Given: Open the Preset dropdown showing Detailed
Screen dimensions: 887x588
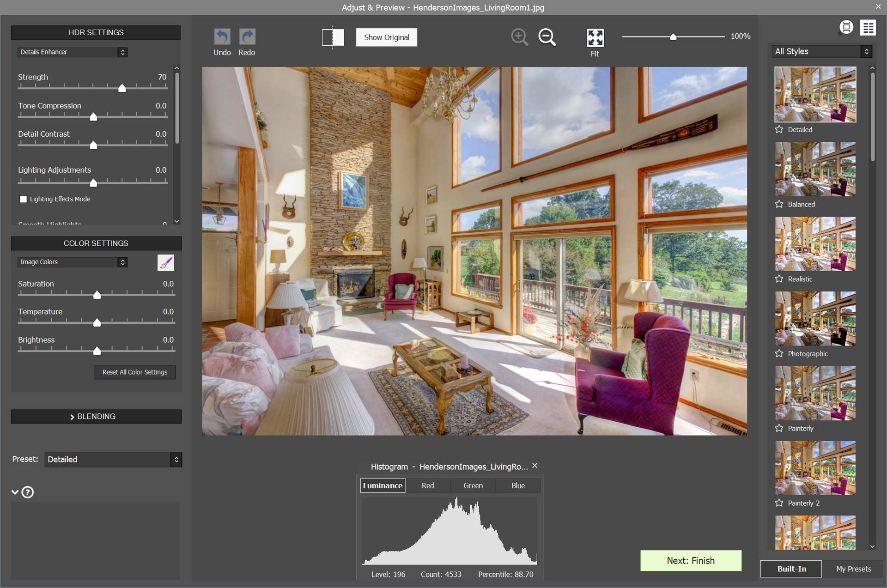Looking at the screenshot, I should point(113,460).
